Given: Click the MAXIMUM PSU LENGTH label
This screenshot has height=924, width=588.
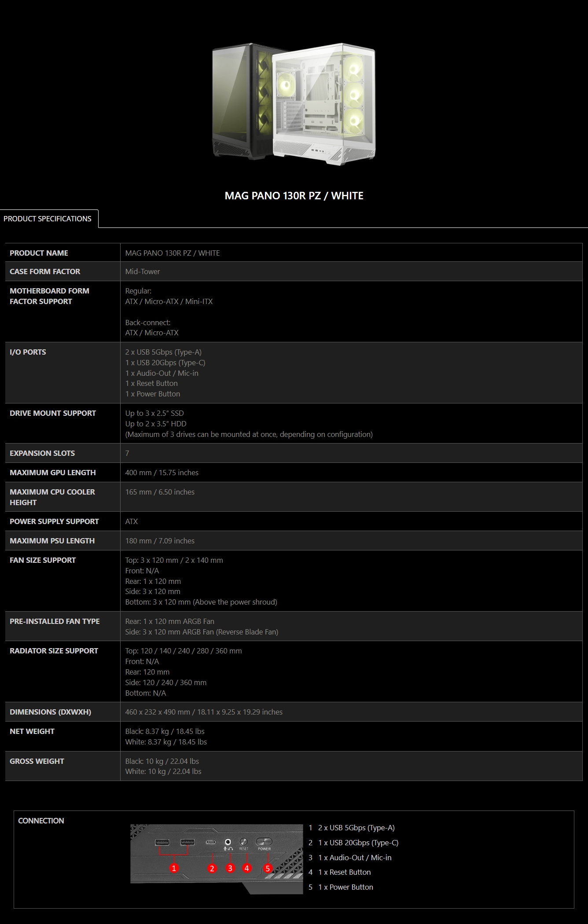Looking at the screenshot, I should [52, 541].
